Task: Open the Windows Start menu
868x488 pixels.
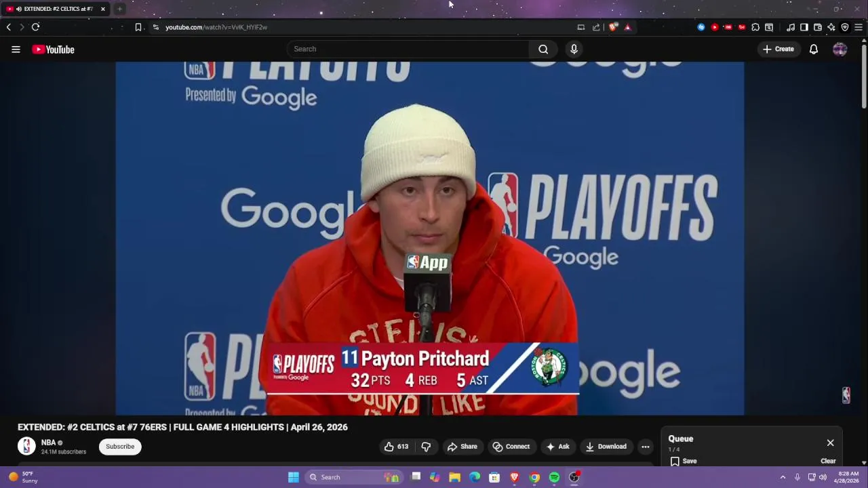Action: [x=294, y=477]
